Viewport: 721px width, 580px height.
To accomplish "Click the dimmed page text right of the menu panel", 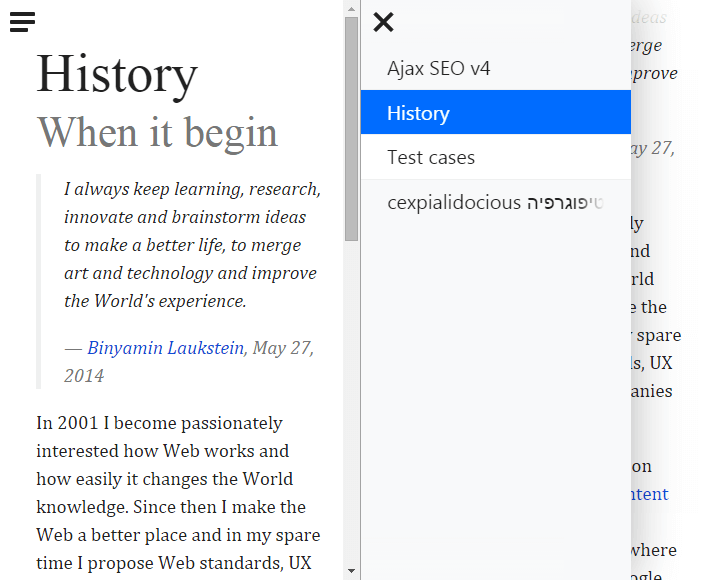I will tap(656, 307).
